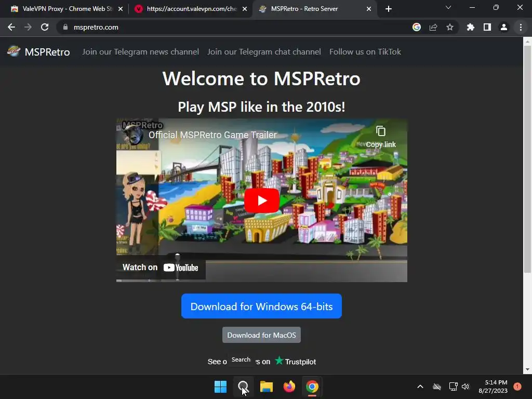Open the Windows Start menu
The image size is (532, 399).
pos(220,387)
